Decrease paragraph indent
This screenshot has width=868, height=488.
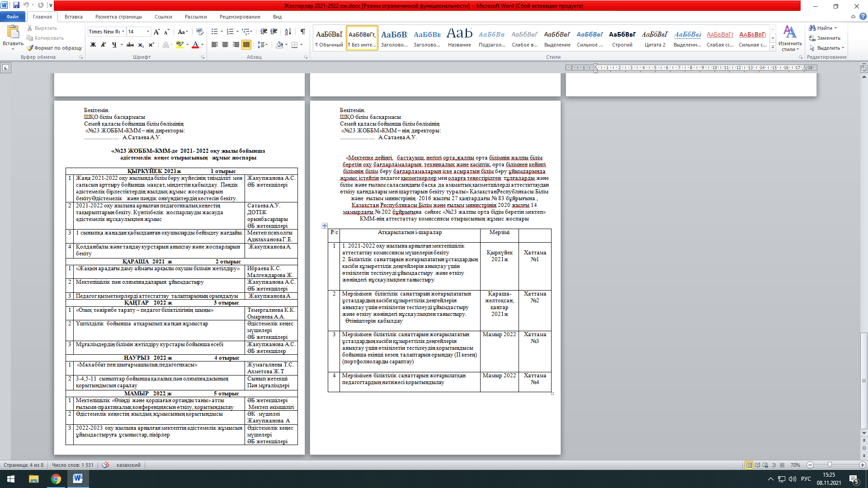[264, 32]
